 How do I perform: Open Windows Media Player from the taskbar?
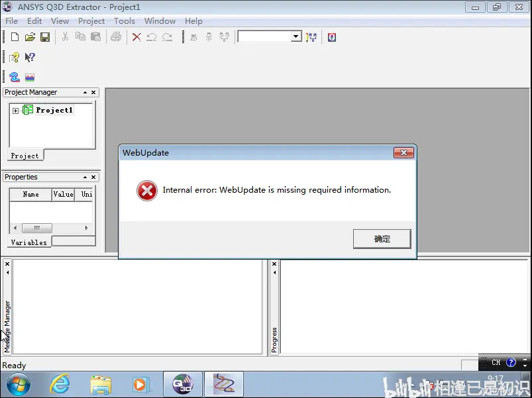(x=141, y=385)
